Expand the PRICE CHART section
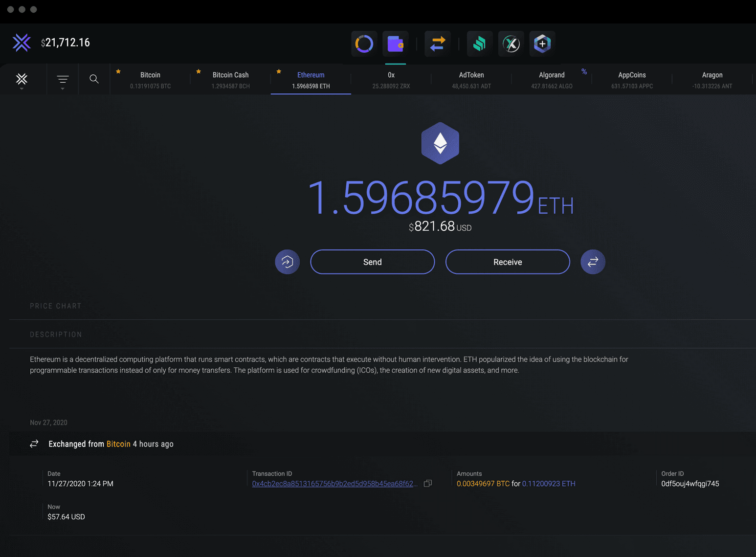 tap(56, 306)
